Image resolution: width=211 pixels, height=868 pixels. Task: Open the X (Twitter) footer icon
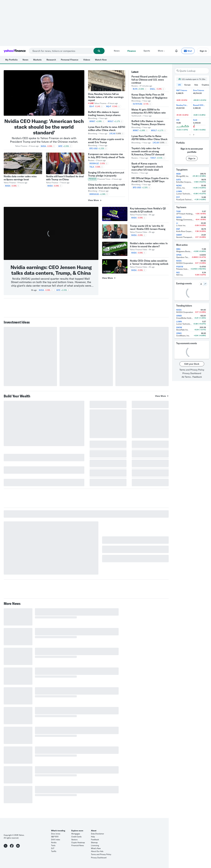(5, 846)
